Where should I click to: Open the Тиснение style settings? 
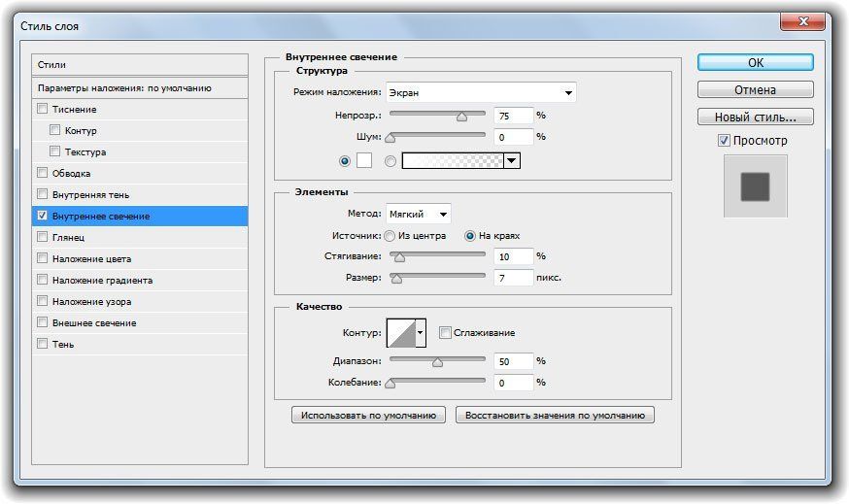pyautogui.click(x=74, y=110)
